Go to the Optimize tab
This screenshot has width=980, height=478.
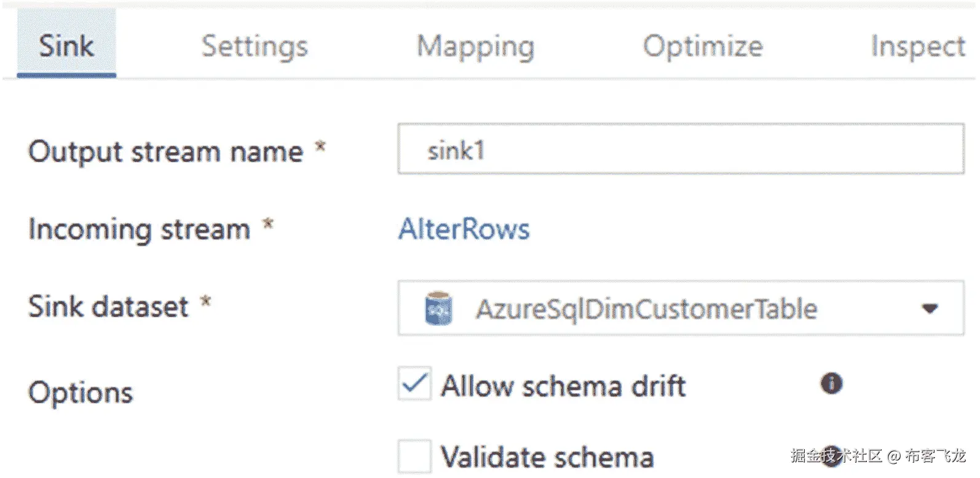click(703, 46)
